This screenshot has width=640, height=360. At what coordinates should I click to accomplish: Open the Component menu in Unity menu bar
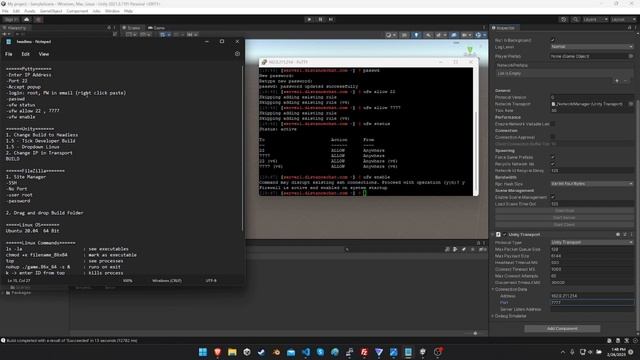click(x=77, y=11)
